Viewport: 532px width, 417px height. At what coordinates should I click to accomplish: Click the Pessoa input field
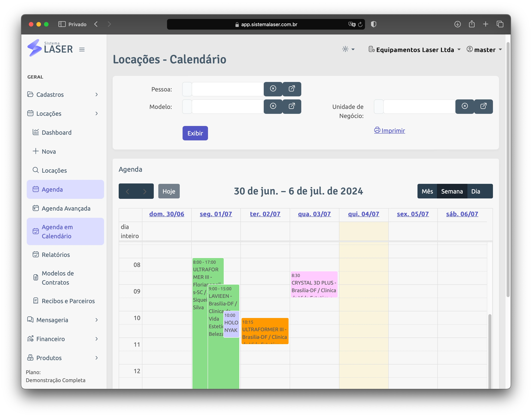click(x=228, y=89)
